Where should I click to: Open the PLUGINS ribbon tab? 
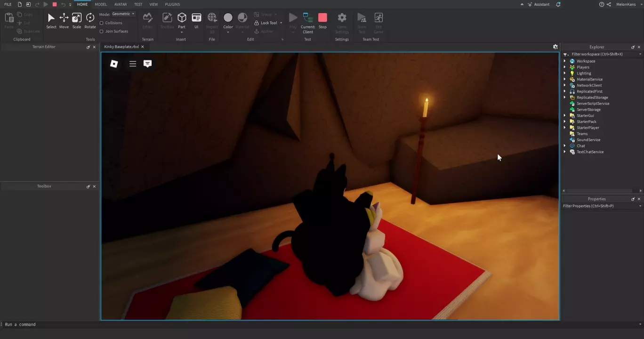click(172, 4)
